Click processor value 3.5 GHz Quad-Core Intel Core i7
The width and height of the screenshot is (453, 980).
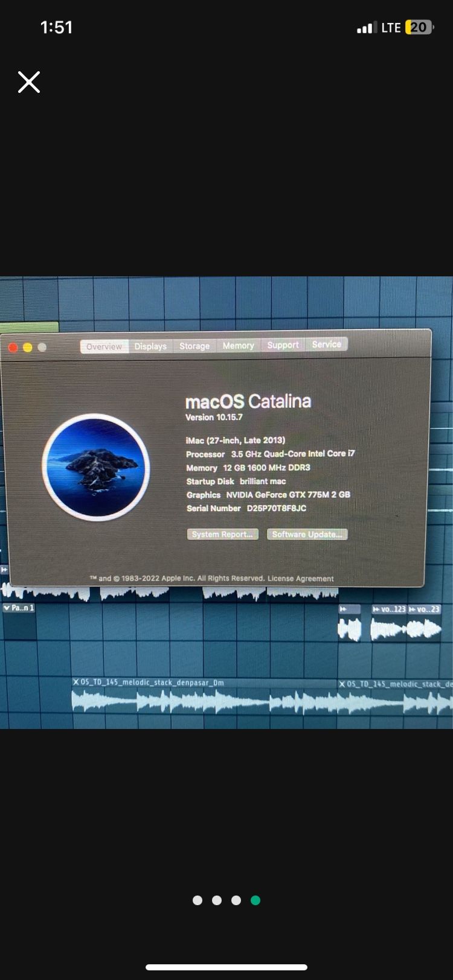click(x=293, y=453)
